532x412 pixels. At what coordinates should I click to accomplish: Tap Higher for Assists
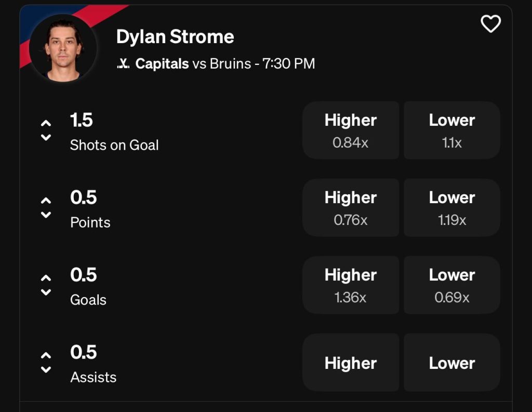tap(351, 362)
